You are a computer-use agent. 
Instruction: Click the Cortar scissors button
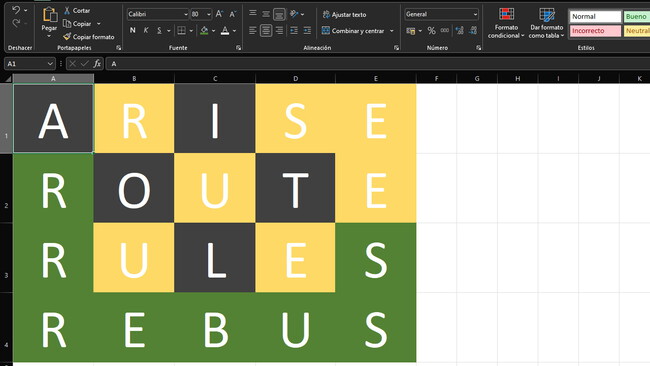(77, 10)
